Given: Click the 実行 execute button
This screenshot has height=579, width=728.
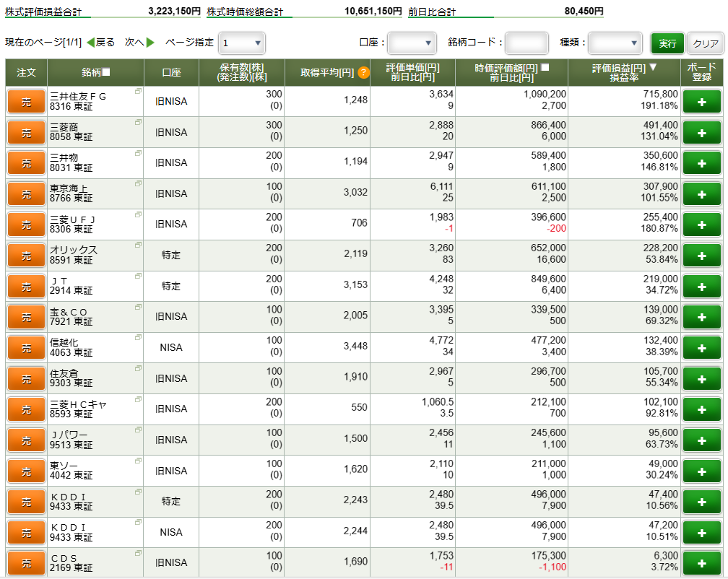Looking at the screenshot, I should [667, 43].
